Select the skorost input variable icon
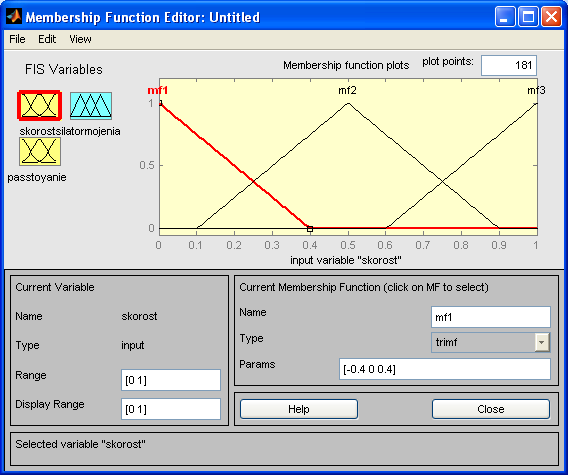The image size is (568, 475). 39,105
